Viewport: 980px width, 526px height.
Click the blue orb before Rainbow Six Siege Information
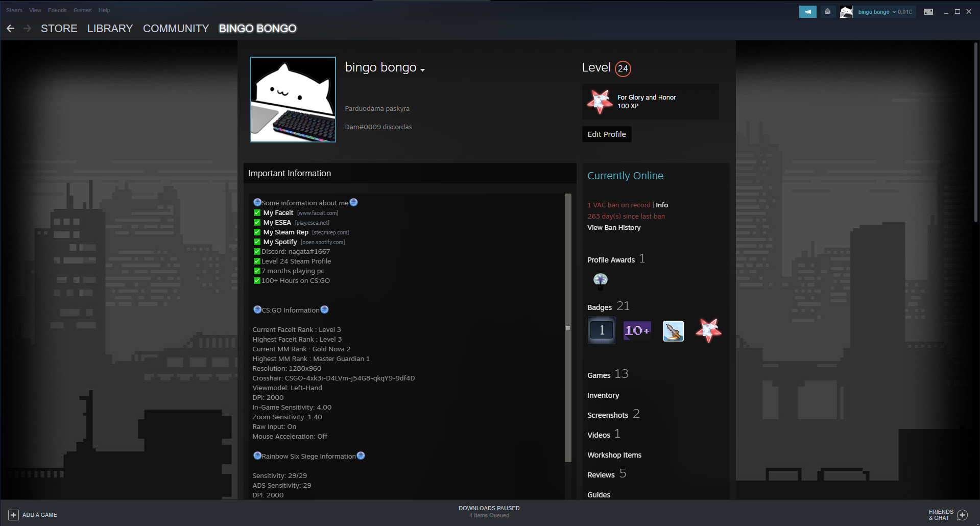pos(257,456)
